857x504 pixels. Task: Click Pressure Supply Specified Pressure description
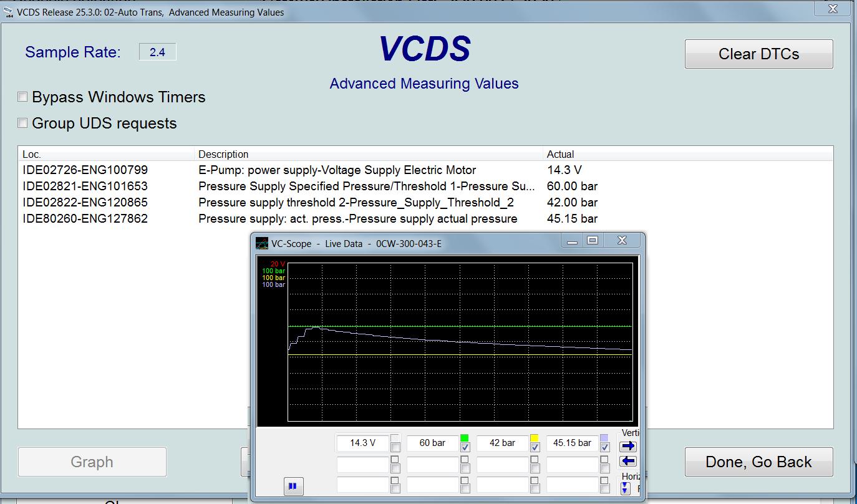tap(366, 186)
